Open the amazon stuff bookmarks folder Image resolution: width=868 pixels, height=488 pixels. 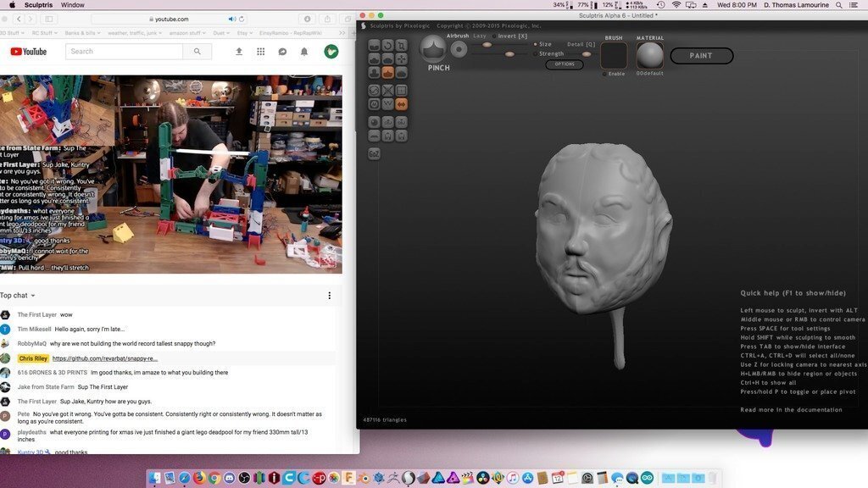(x=187, y=33)
